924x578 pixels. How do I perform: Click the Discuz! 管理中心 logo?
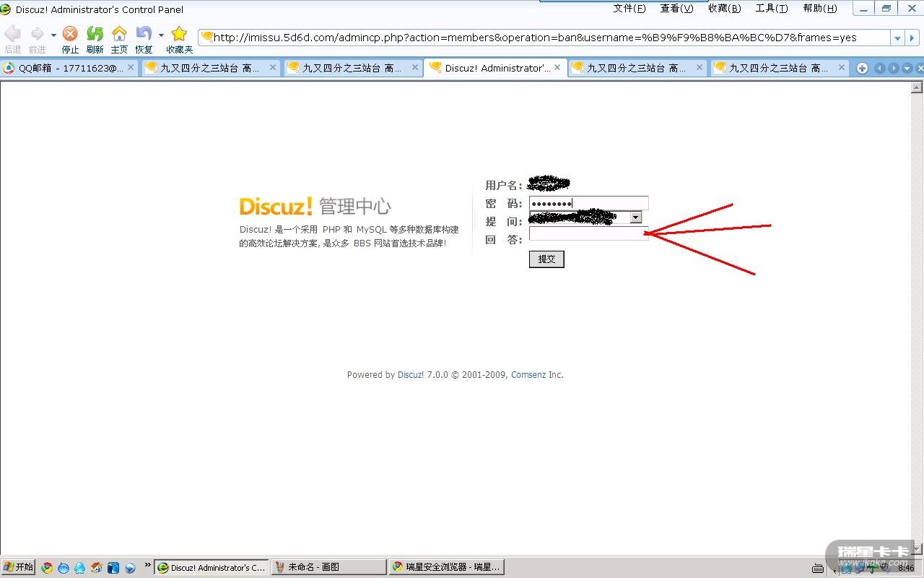[315, 206]
